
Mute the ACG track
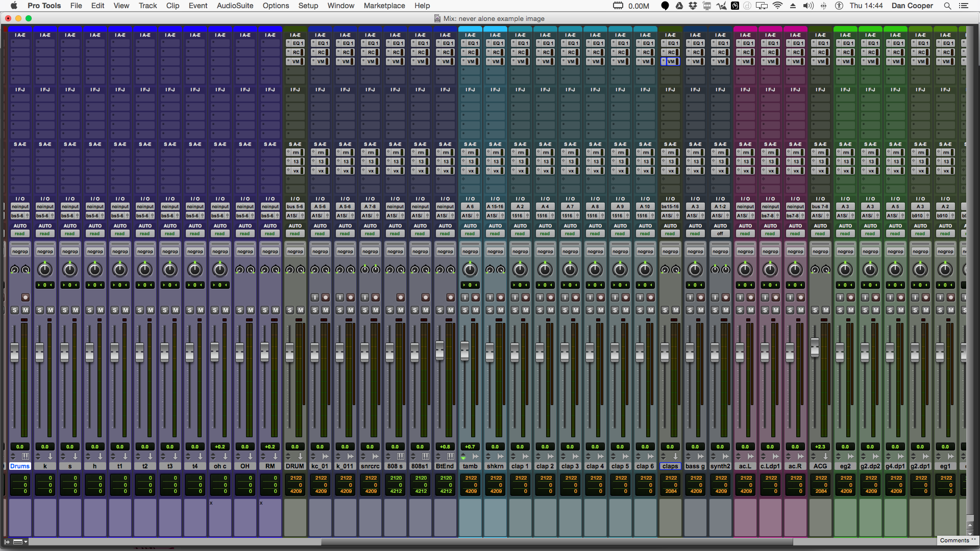(x=826, y=310)
